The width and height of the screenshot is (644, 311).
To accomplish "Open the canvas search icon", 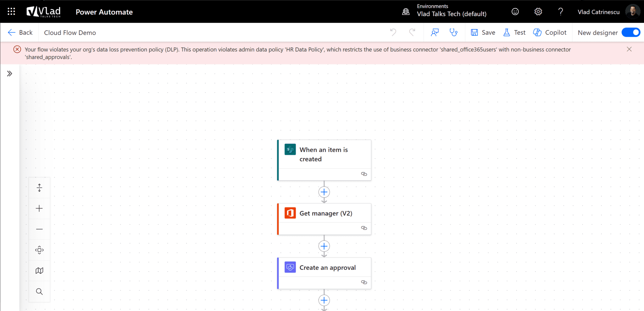I will pyautogui.click(x=39, y=292).
